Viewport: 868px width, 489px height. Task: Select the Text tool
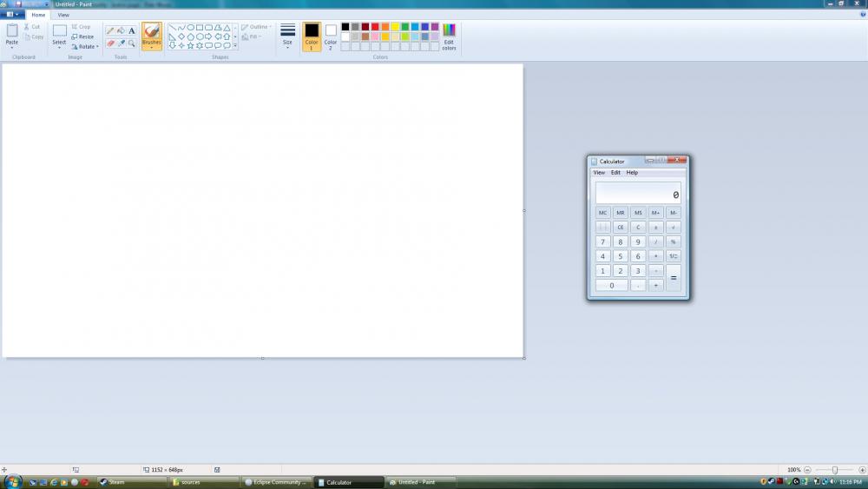point(132,30)
